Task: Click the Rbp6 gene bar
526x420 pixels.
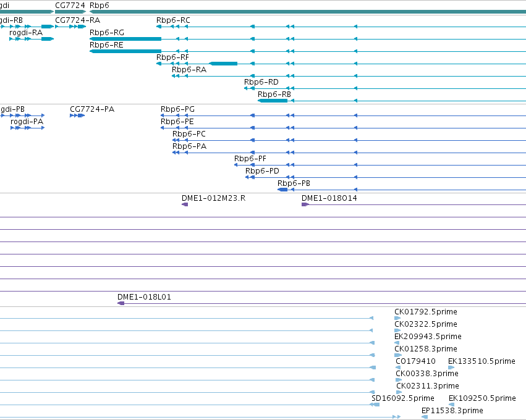Action: pyautogui.click(x=308, y=12)
